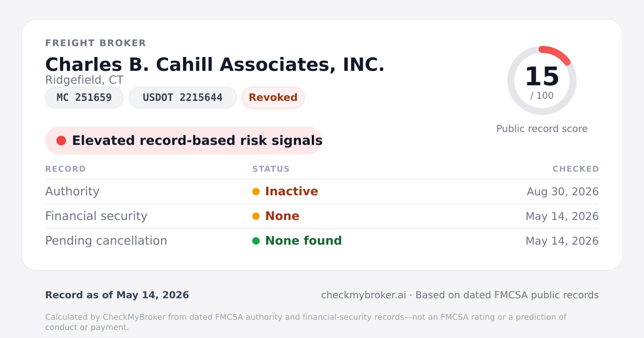Click the Aug 30, 2026 checked date

click(x=562, y=192)
